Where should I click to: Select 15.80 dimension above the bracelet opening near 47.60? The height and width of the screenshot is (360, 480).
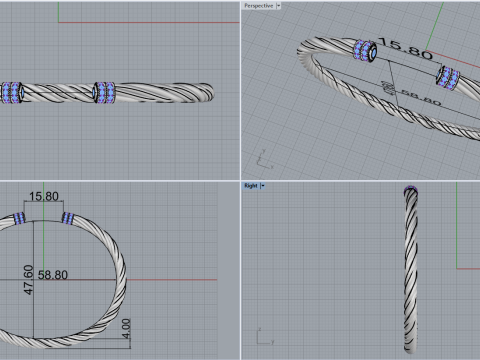click(44, 196)
